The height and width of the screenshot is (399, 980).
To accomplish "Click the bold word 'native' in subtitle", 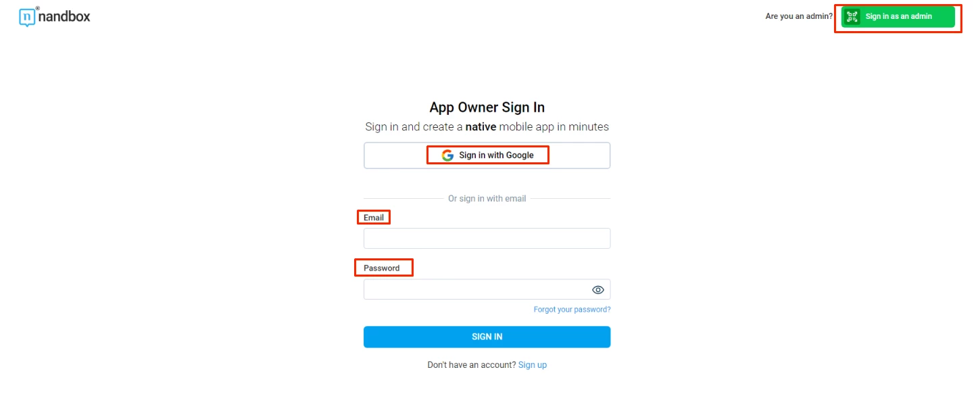I will pyautogui.click(x=481, y=127).
